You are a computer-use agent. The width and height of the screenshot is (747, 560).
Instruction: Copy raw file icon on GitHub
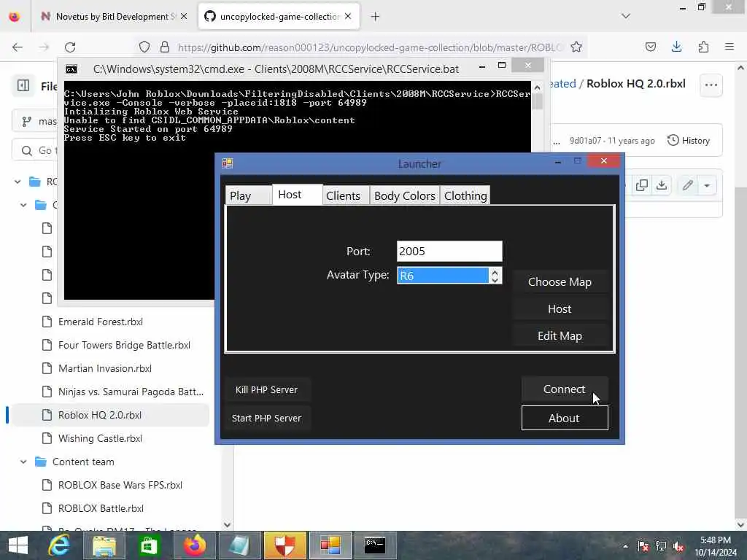(x=642, y=185)
